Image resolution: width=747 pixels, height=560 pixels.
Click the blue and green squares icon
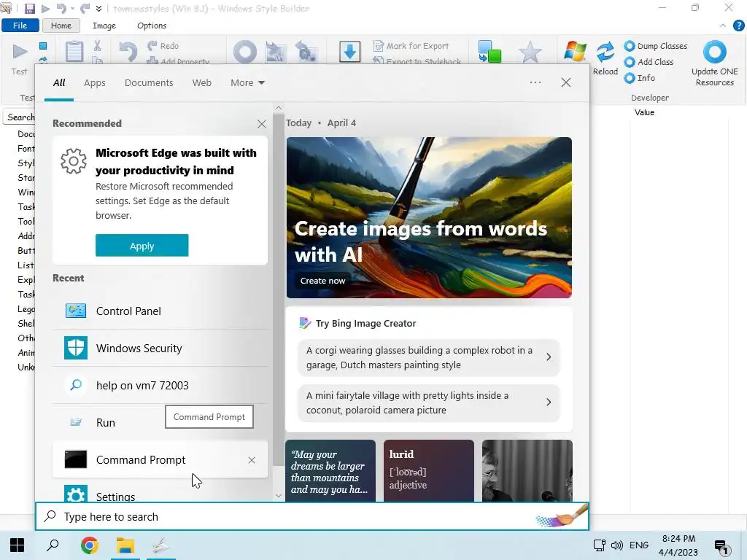pyautogui.click(x=489, y=52)
